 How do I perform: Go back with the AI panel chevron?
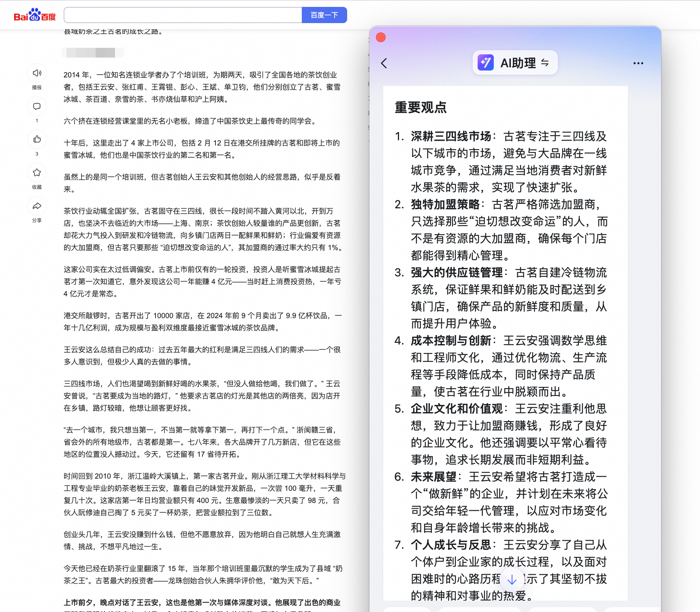(384, 63)
